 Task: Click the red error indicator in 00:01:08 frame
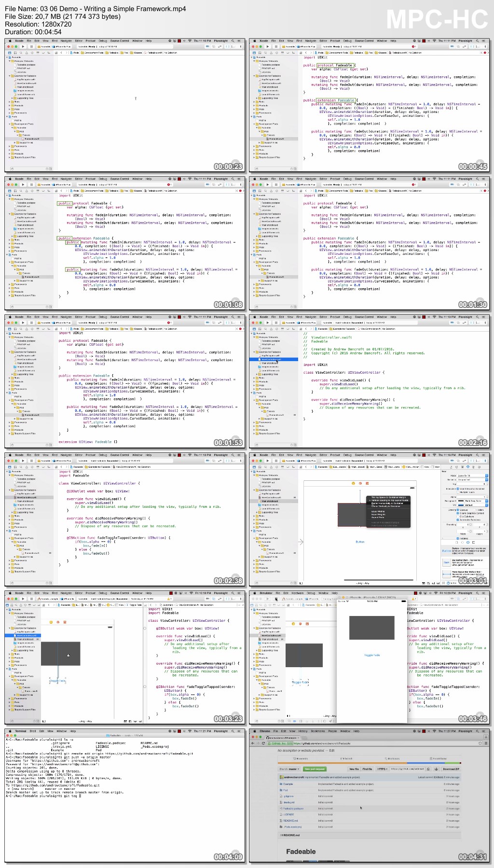tap(168, 184)
